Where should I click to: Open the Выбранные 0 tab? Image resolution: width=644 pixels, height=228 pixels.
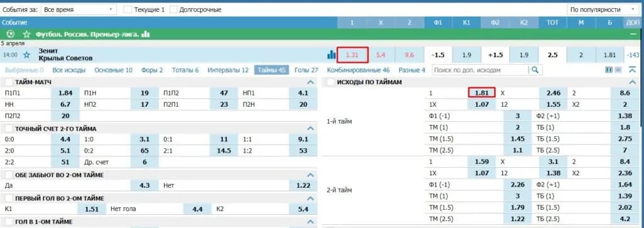point(24,70)
